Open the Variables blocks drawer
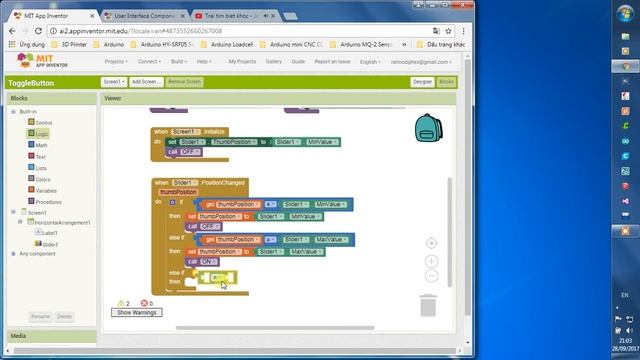Viewport: 640px width, 360px height. [42, 191]
